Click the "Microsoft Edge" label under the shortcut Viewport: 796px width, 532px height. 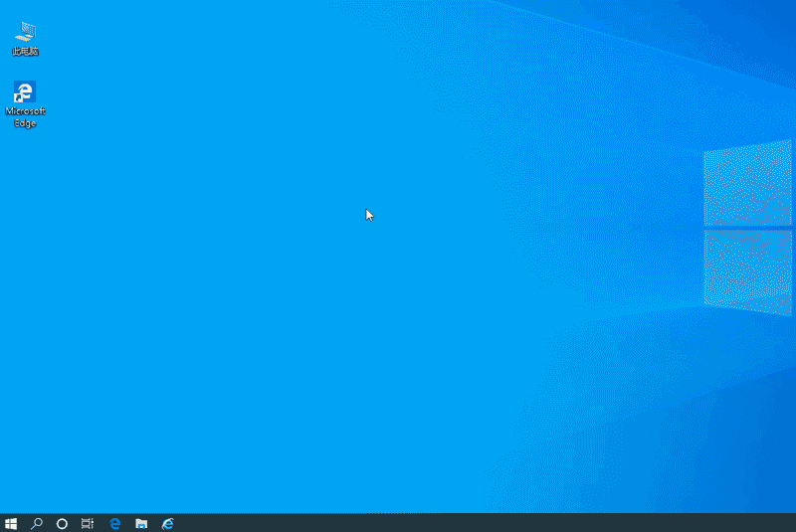tap(25, 117)
